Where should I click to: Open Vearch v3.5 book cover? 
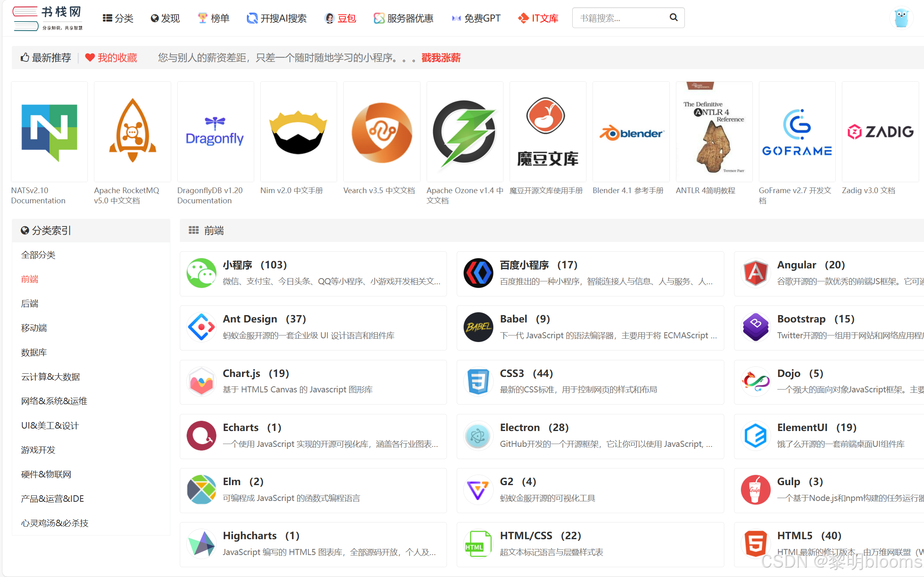381,132
